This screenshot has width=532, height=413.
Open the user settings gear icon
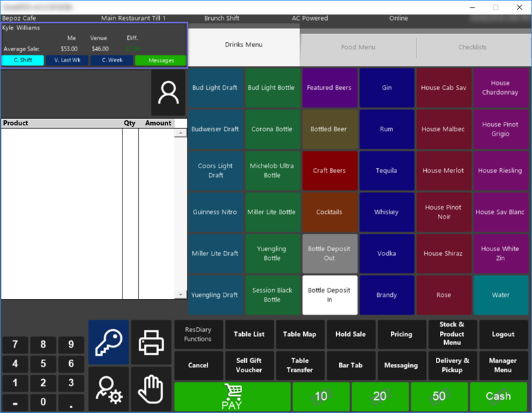pyautogui.click(x=109, y=389)
